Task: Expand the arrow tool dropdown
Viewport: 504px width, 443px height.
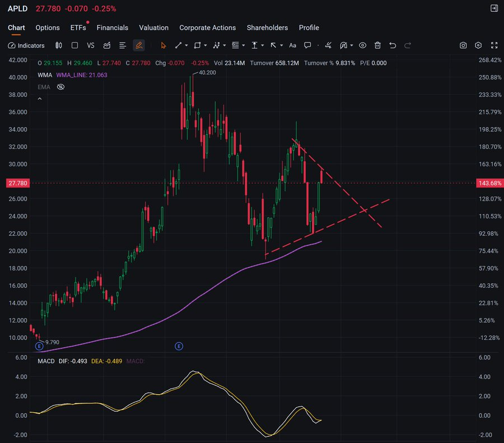Action: (281, 45)
